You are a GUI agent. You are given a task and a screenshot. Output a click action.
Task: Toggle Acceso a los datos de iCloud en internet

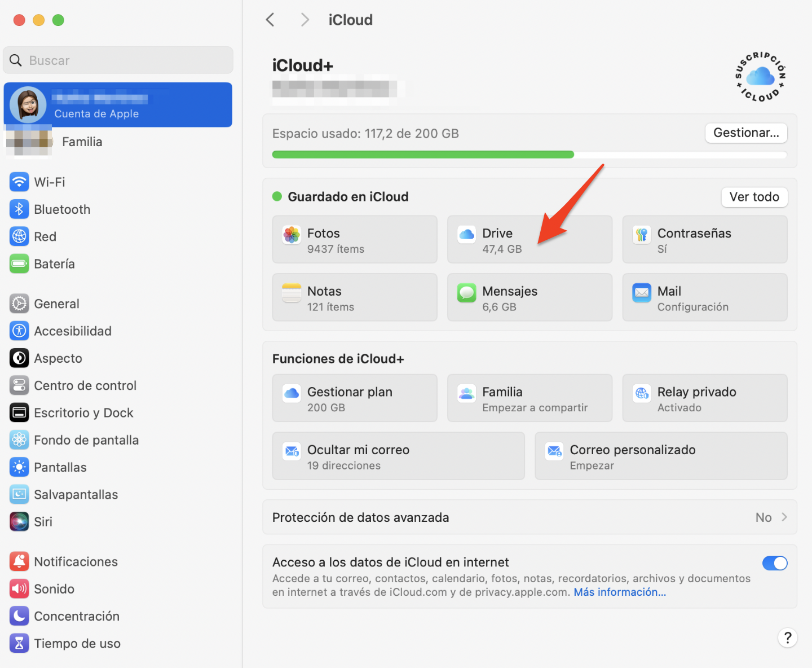[775, 563]
